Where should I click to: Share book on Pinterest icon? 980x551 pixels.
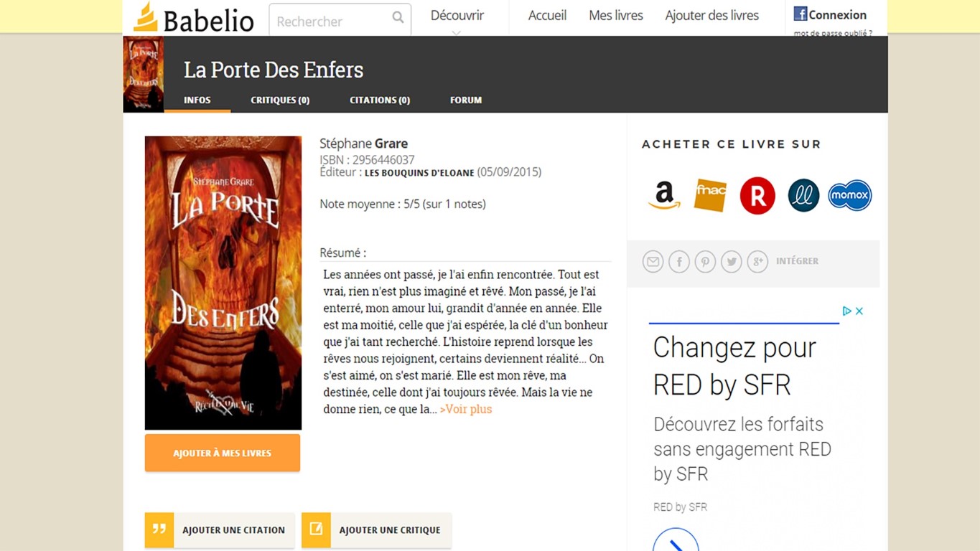tap(705, 262)
